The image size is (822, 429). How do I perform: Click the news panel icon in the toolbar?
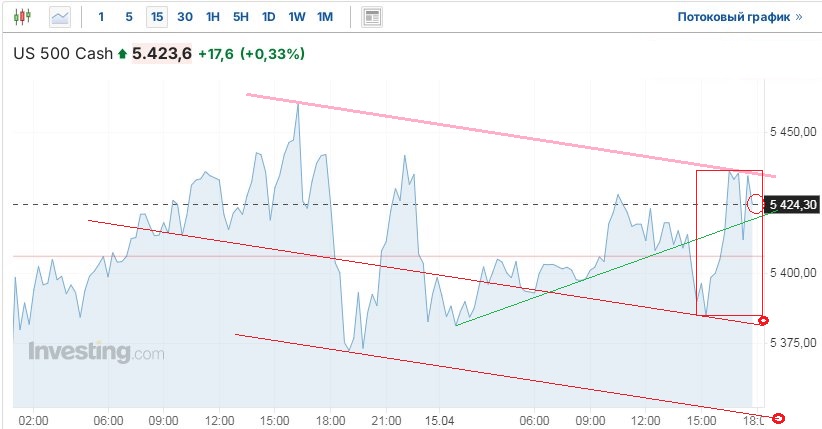[372, 17]
